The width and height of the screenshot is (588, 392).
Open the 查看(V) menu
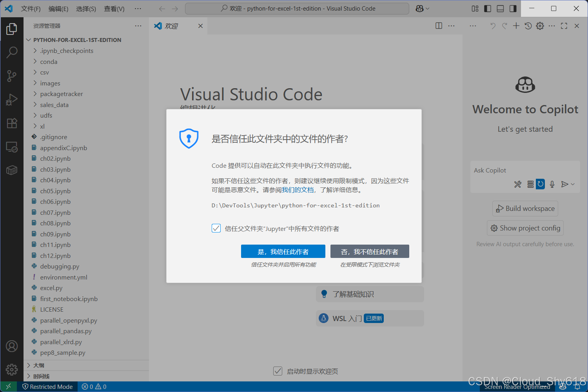pyautogui.click(x=114, y=9)
